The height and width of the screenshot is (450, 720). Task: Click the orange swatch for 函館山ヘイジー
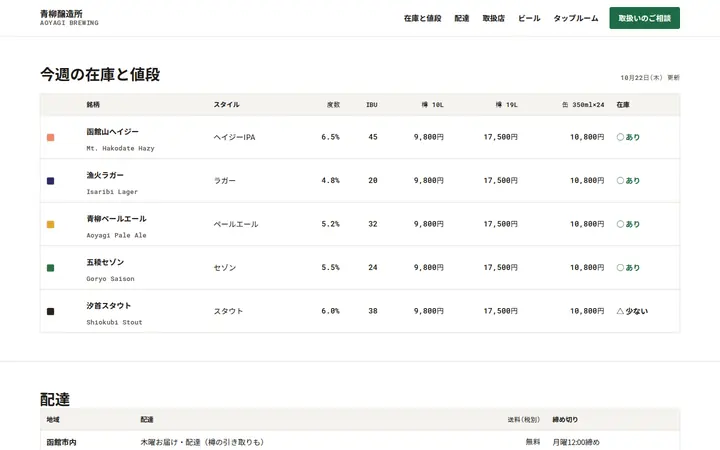click(51, 137)
